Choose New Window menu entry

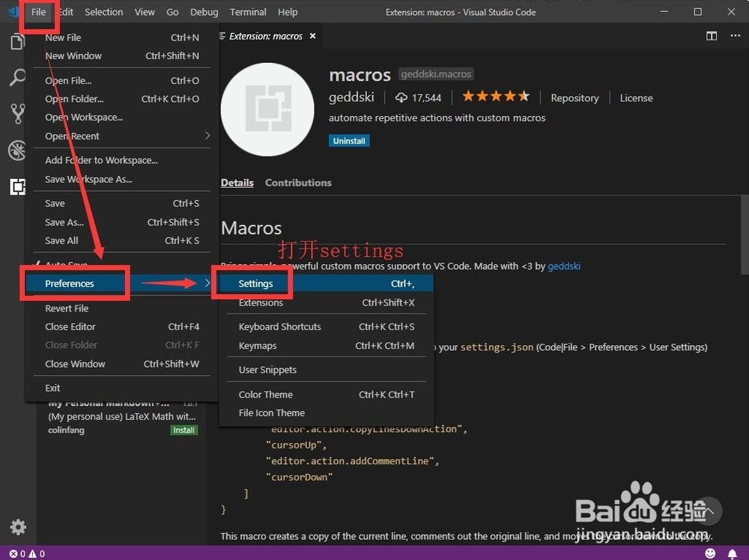click(x=122, y=56)
